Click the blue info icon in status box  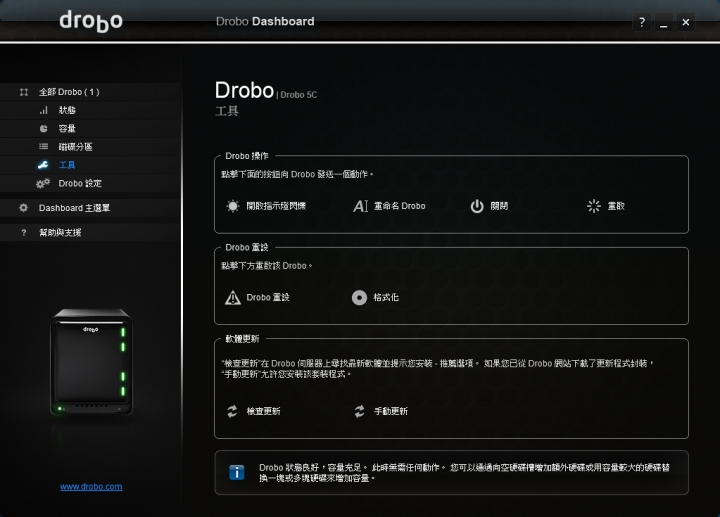[x=236, y=472]
